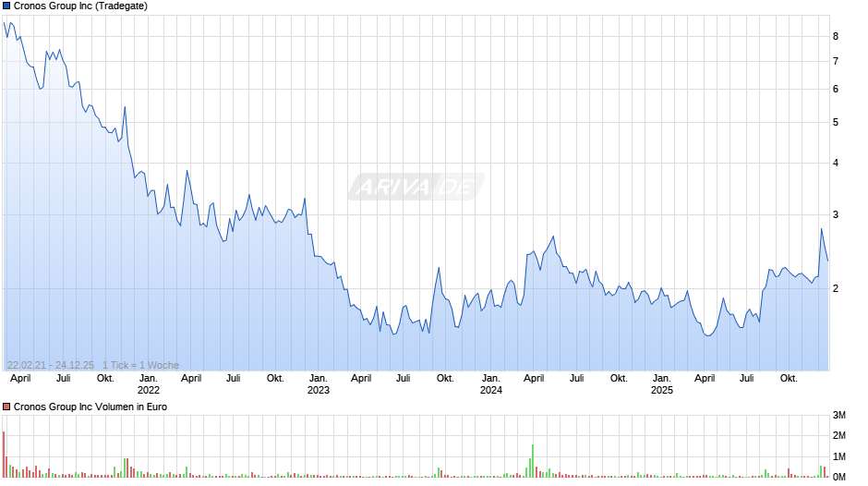Click the price line peak just before the 8 gridline
Viewport: 868px width, 486px height.
point(10,23)
